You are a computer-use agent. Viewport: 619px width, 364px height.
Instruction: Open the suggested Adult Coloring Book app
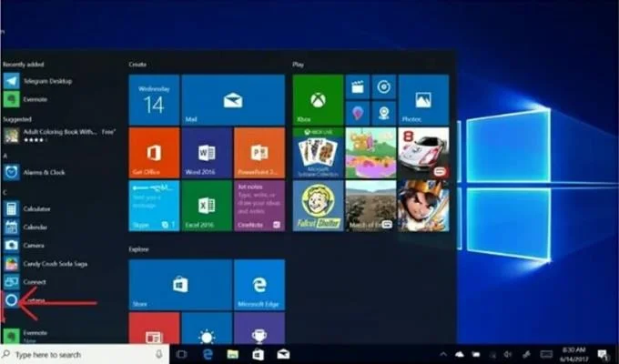pyautogui.click(x=59, y=135)
